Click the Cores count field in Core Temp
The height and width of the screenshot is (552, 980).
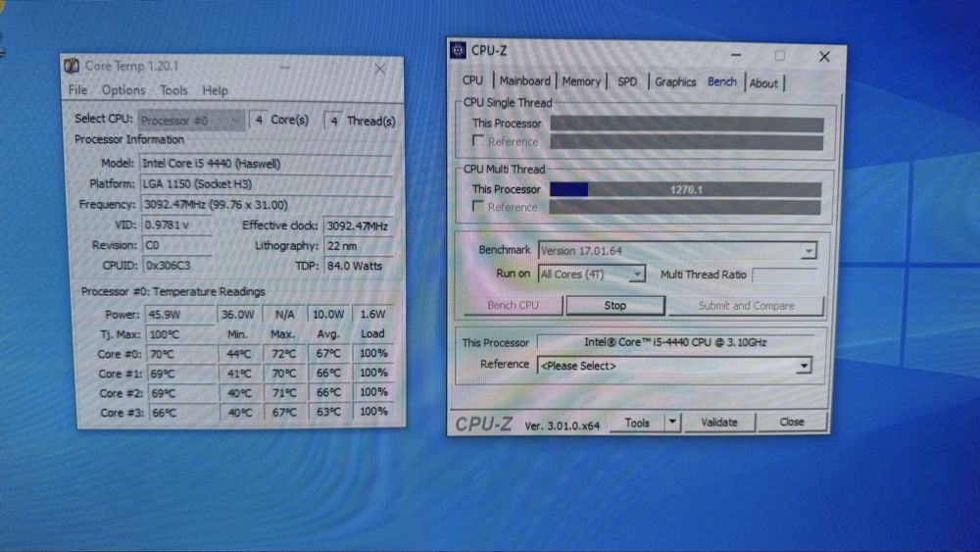[x=258, y=120]
